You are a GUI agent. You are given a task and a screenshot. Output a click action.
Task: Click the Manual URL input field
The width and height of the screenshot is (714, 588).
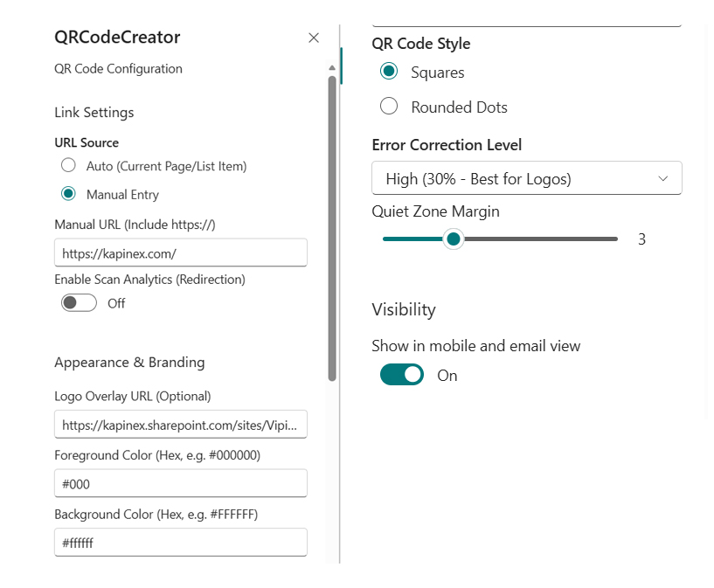click(x=180, y=252)
